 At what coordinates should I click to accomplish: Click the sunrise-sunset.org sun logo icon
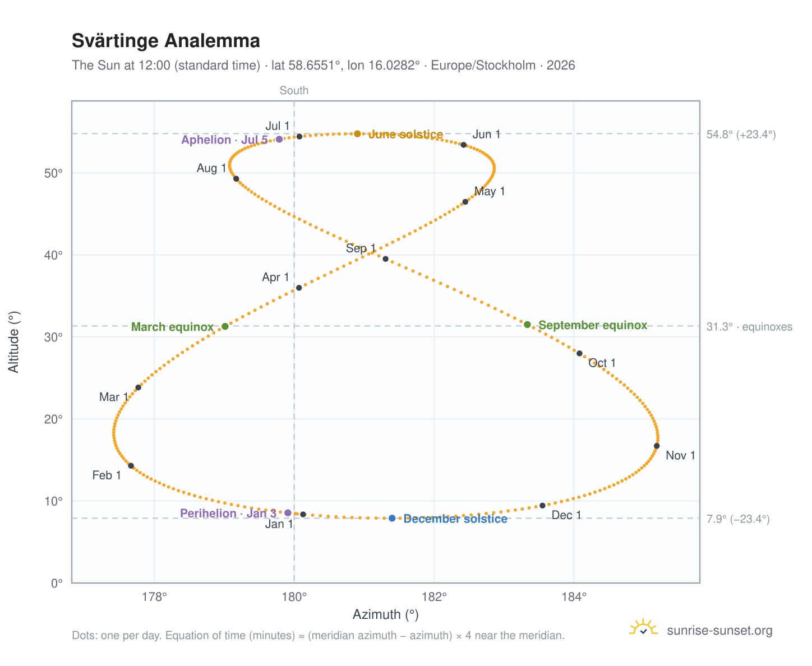644,628
